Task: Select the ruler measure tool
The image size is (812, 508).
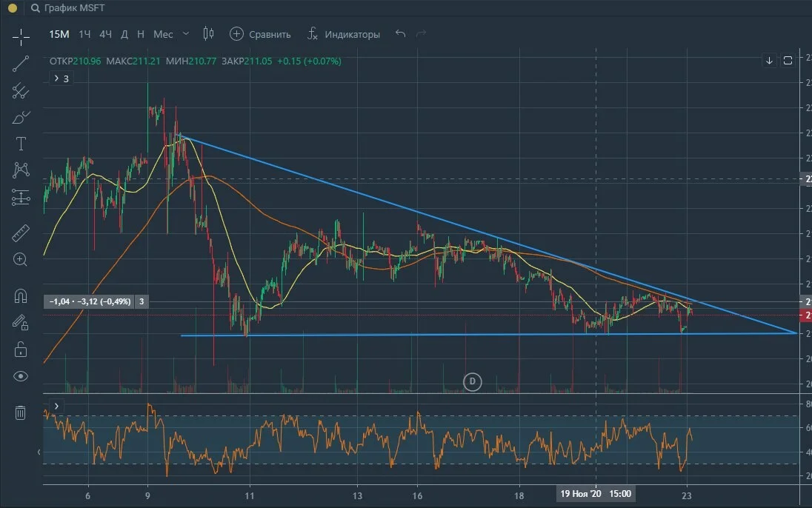Action: point(21,233)
